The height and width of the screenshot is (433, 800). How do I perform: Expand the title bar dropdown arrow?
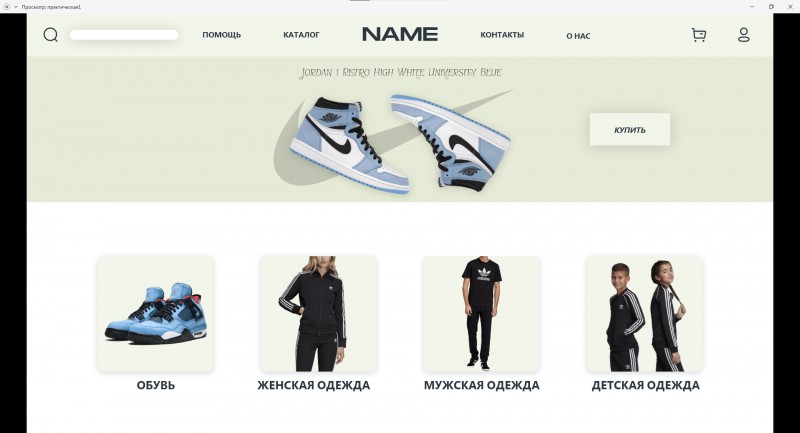[x=15, y=7]
